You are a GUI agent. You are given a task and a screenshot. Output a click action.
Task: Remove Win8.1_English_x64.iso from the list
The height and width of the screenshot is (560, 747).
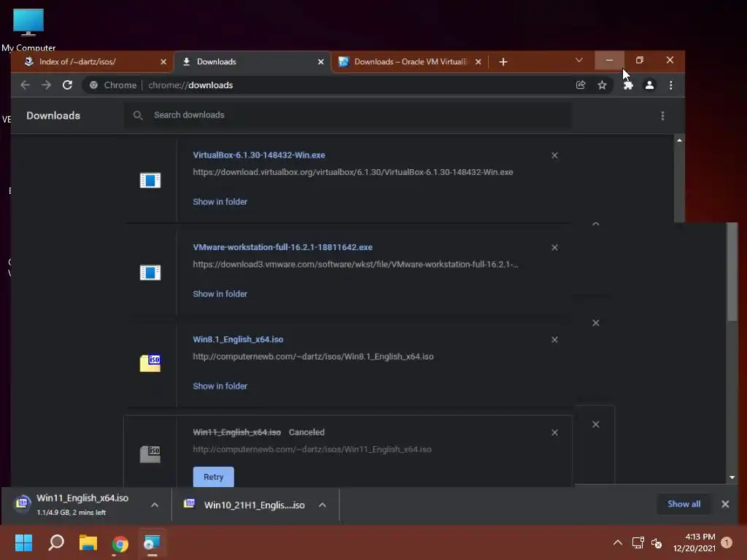tap(554, 340)
